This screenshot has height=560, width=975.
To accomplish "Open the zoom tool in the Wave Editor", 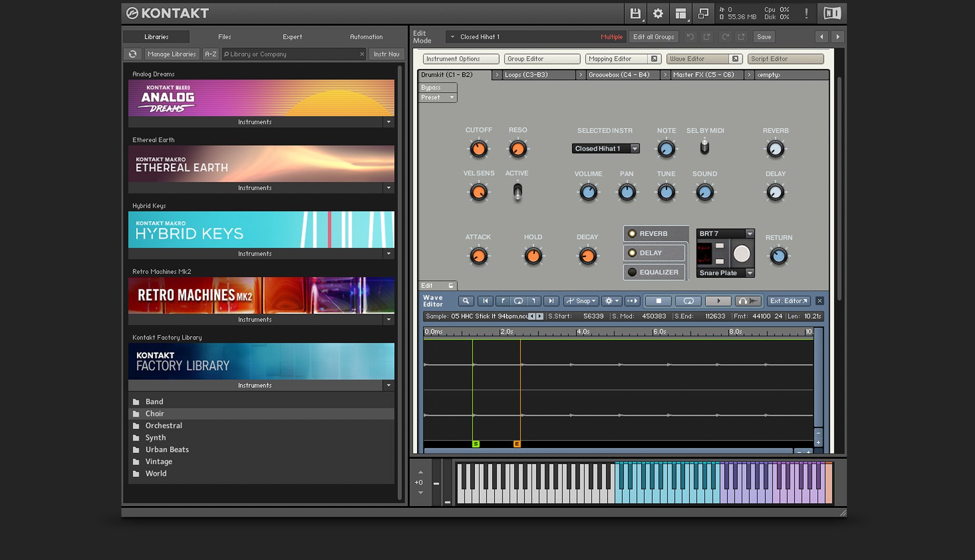I will (466, 301).
